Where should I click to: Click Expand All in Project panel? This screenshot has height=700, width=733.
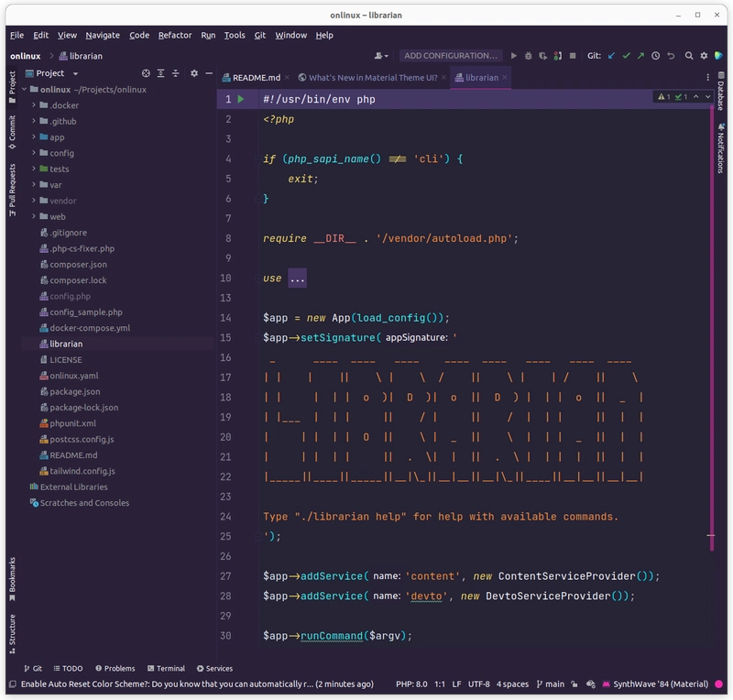[161, 73]
